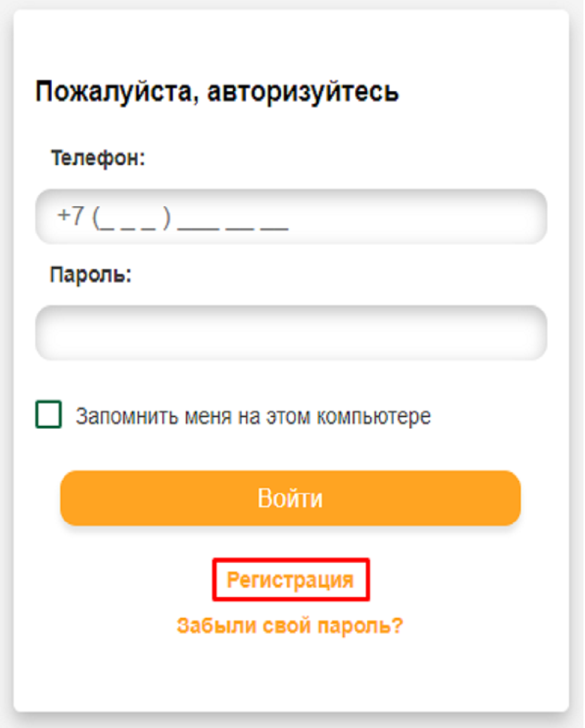
Task: Click the Пароль password input field
Action: click(290, 333)
